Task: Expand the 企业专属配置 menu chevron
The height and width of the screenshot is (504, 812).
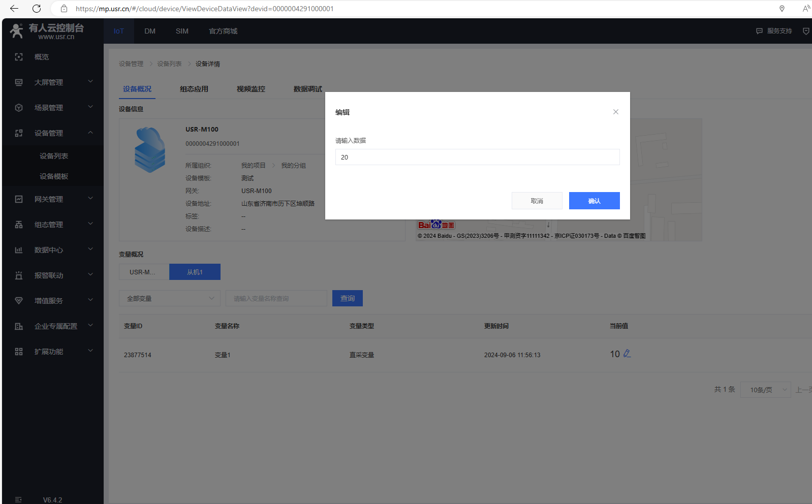Action: [90, 325]
